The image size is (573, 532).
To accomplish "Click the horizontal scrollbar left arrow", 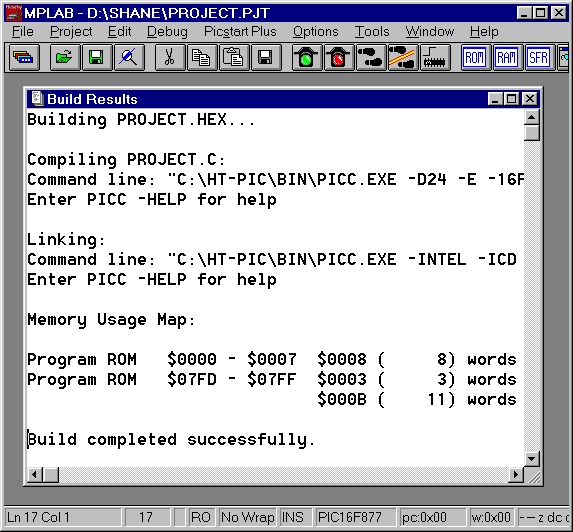I will click(35, 475).
